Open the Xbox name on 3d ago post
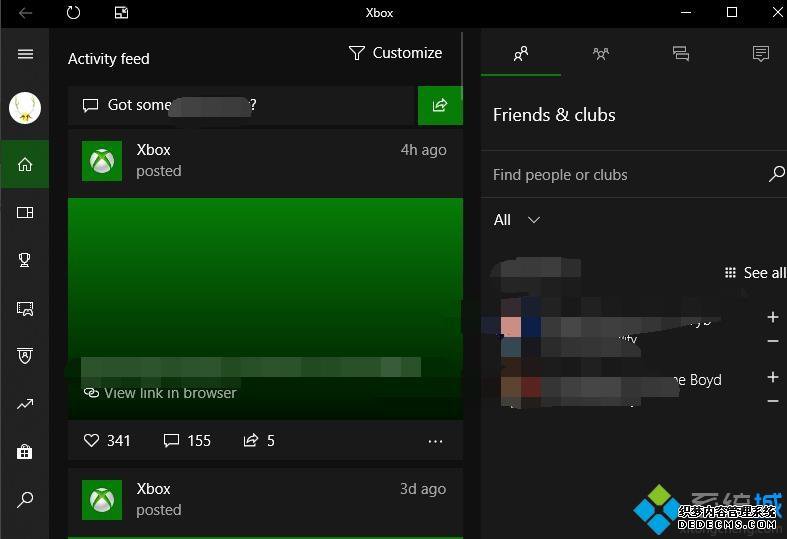Image resolution: width=787 pixels, height=539 pixels. tap(154, 489)
